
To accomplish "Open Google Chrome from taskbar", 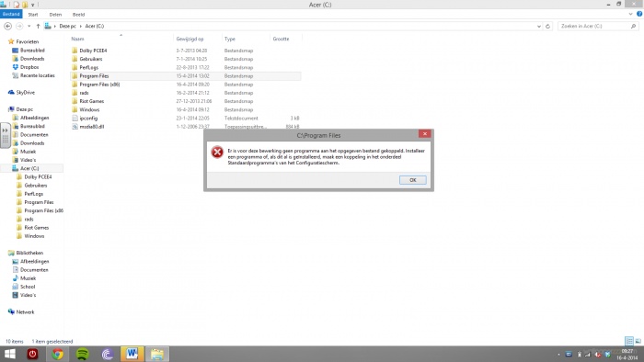I will click(x=57, y=354).
